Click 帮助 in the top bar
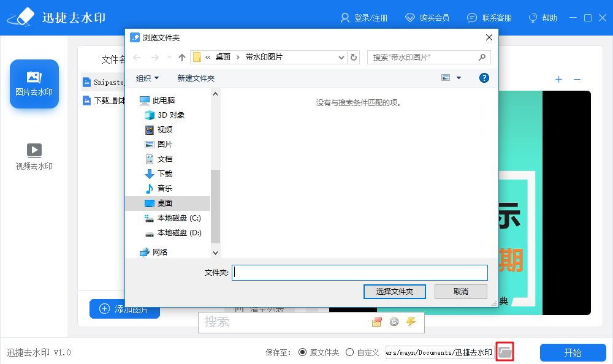This screenshot has width=613, height=364. (x=543, y=18)
